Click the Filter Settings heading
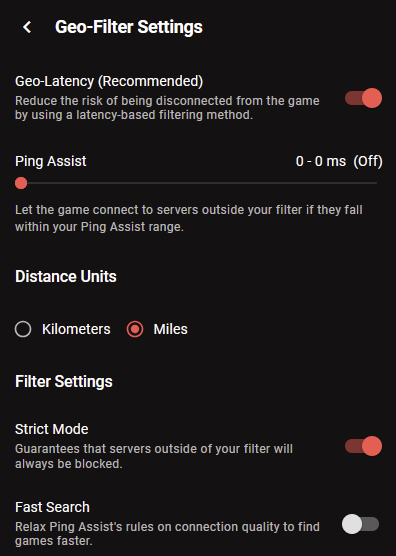Image resolution: width=396 pixels, height=556 pixels. coord(64,382)
